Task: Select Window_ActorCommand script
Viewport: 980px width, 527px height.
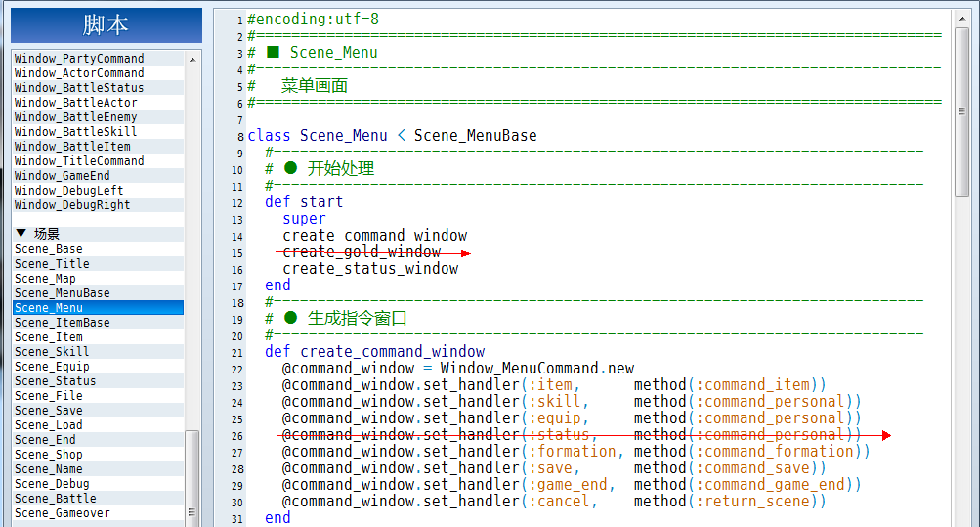Action: tap(98, 73)
